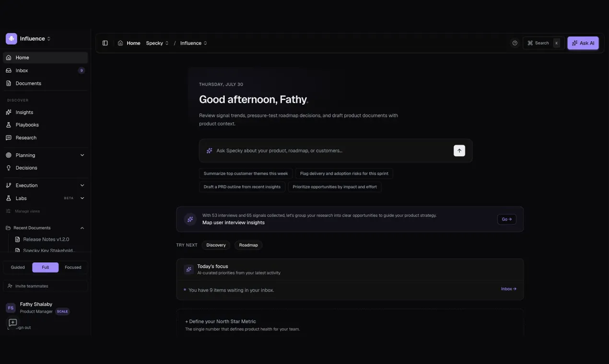Open the Search command button
Image resolution: width=609 pixels, height=364 pixels.
click(x=543, y=43)
